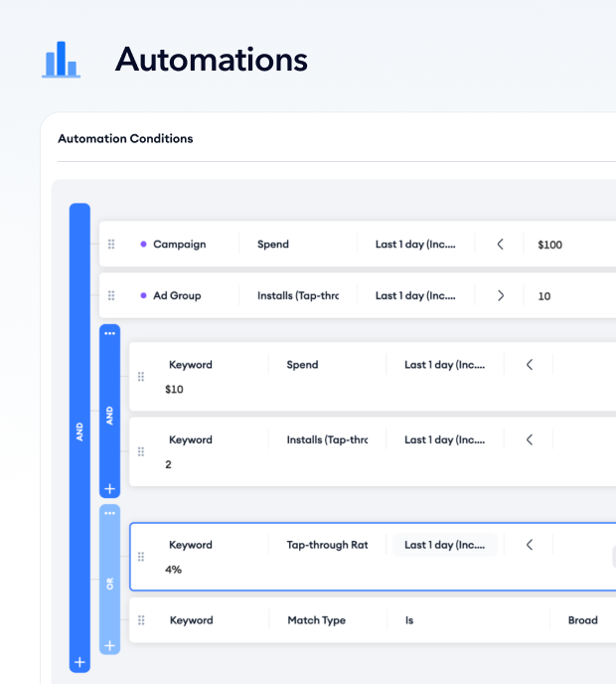Change less-than operator in Tap-through row

[530, 545]
